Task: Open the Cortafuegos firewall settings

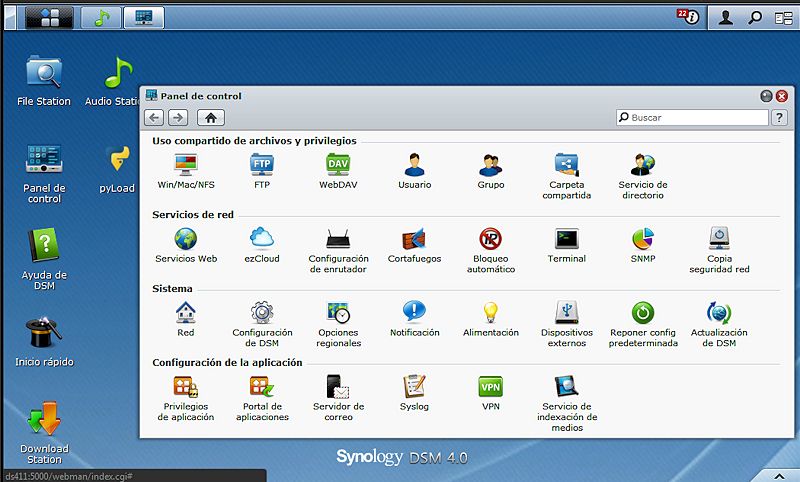Action: 414,245
